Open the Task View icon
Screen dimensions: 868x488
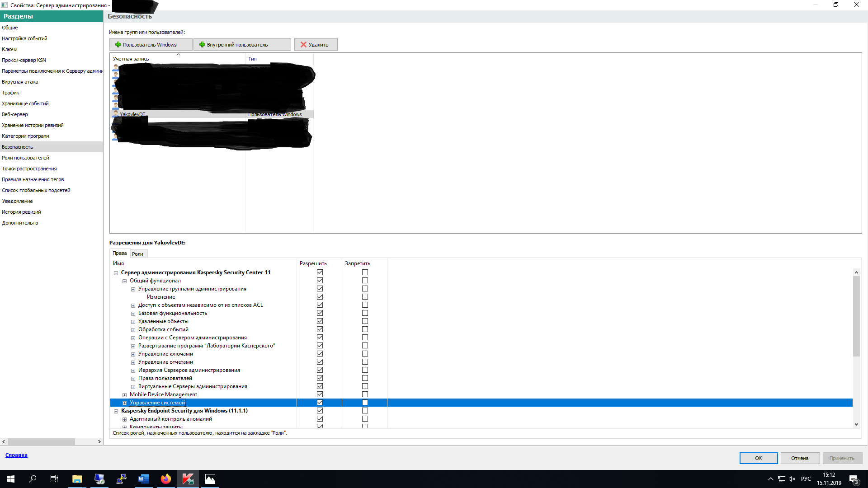[54, 479]
